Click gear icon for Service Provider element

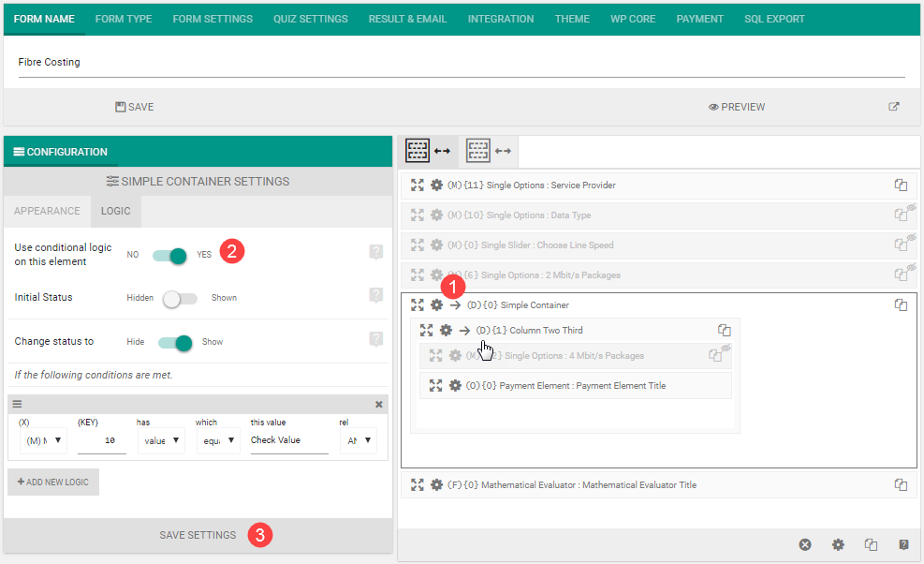pos(436,186)
